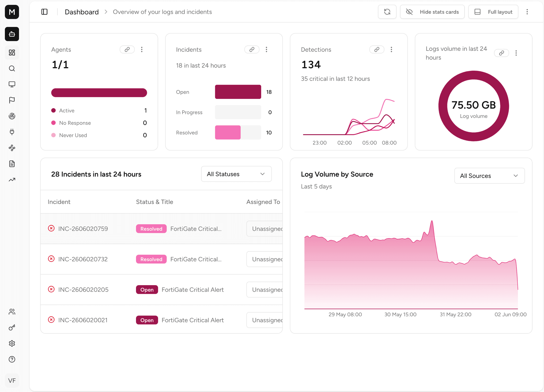Hide stats cards
The width and height of the screenshot is (544, 392).
coord(432,12)
